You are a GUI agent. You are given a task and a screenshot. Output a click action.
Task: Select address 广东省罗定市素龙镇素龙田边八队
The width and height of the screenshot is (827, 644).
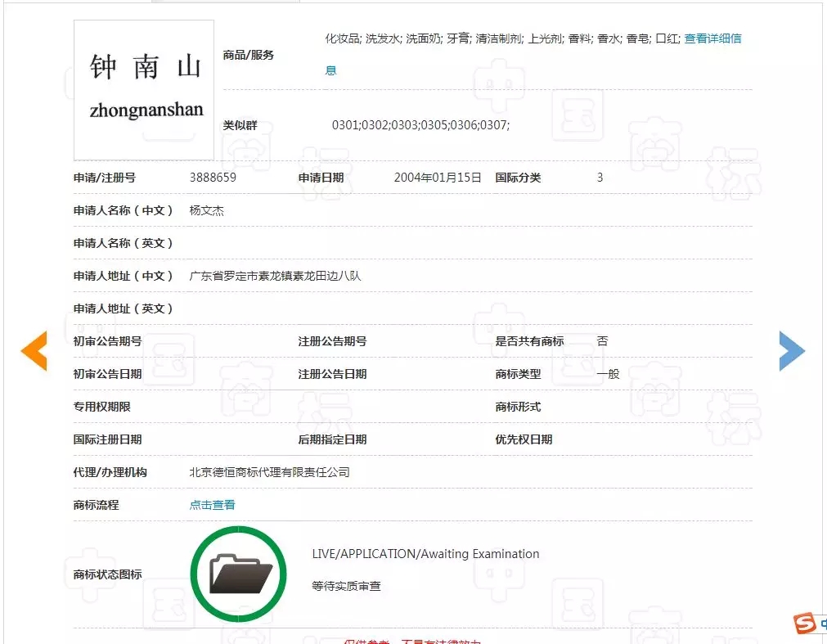pos(275,276)
